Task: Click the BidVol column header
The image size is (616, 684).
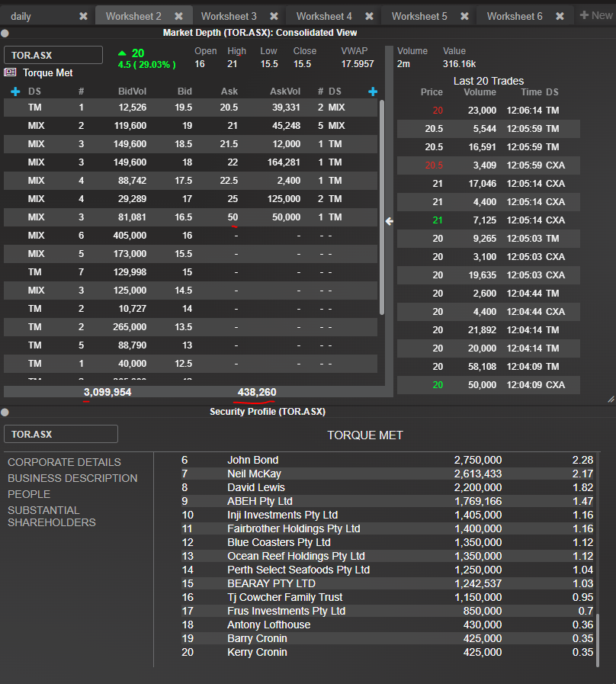Action: tap(132, 92)
